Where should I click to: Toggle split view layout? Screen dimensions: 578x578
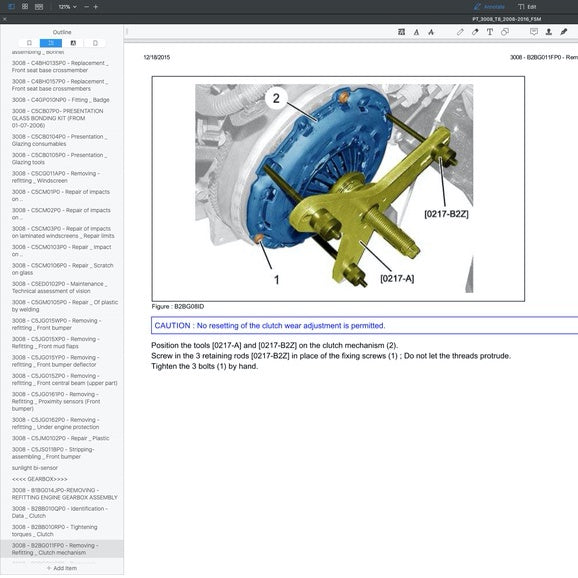click(39, 7)
